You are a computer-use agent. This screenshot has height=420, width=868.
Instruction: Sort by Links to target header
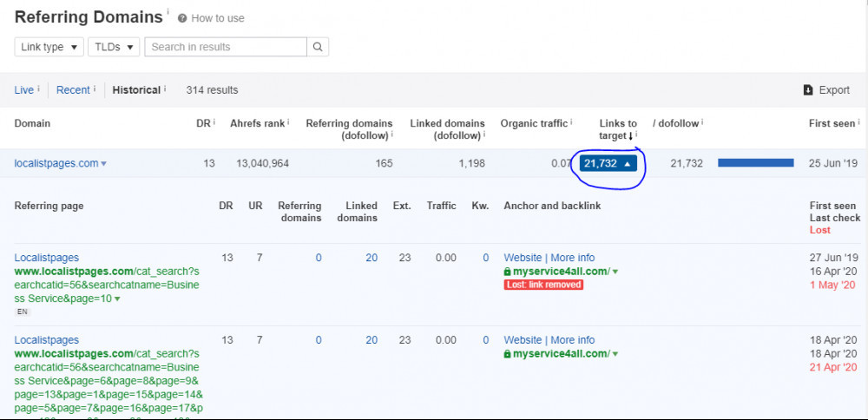618,129
